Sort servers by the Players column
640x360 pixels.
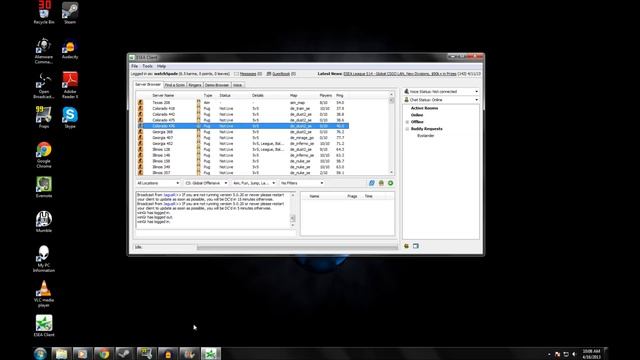pos(326,96)
